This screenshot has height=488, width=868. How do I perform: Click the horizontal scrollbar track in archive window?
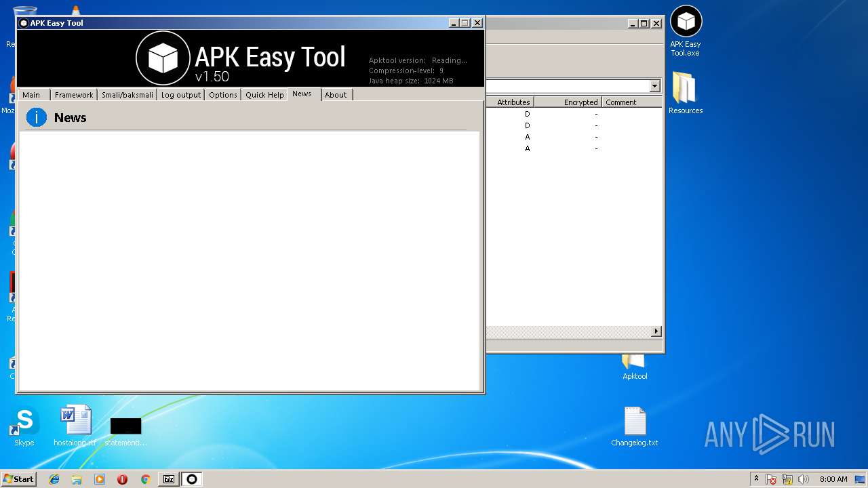[568, 331]
